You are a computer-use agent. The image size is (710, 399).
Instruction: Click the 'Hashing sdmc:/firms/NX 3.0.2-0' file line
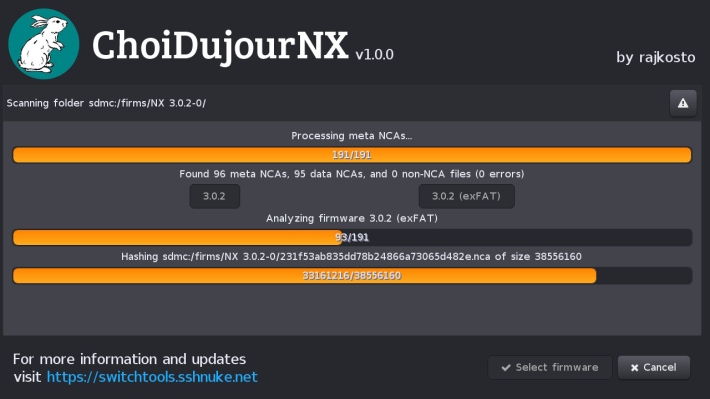(351, 257)
